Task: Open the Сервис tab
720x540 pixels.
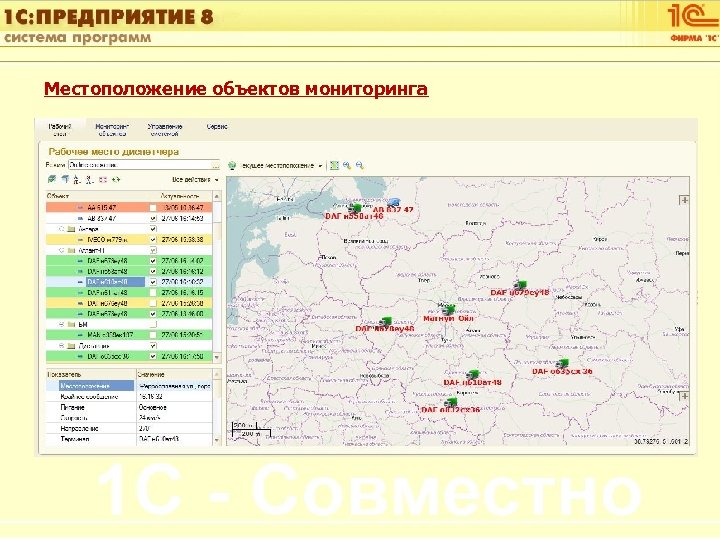Action: (x=217, y=126)
